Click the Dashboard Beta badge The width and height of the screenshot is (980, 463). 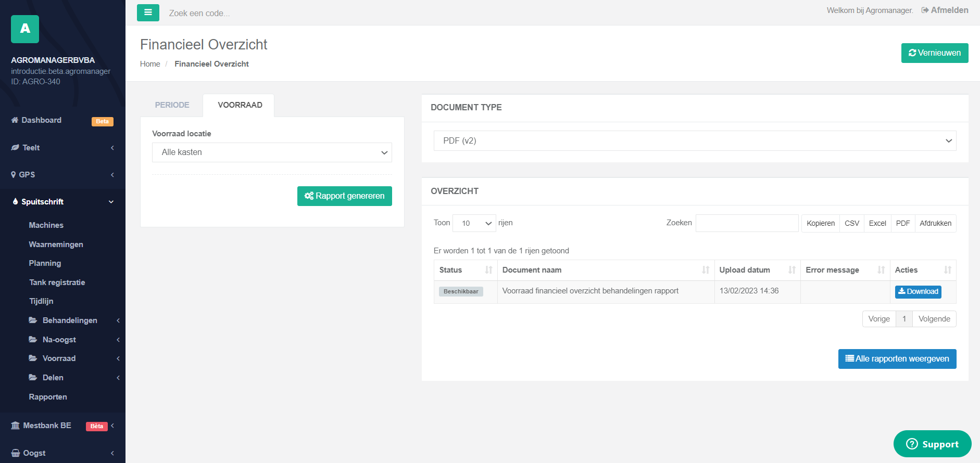103,122
